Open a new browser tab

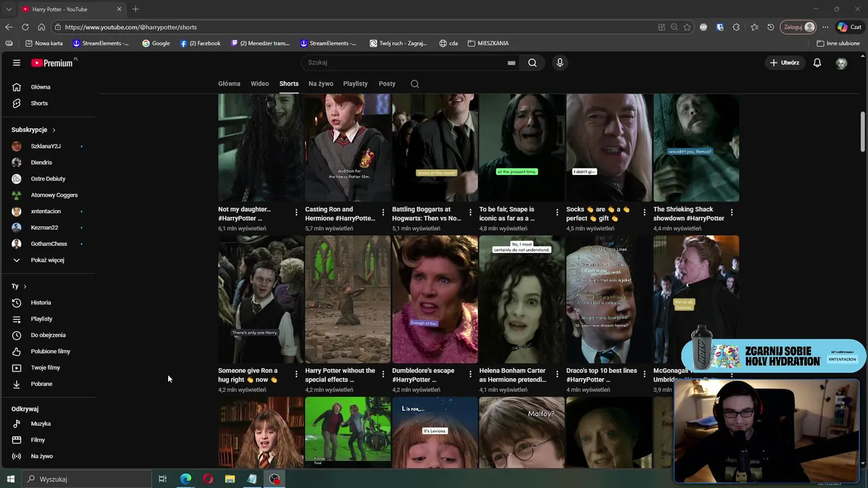pos(136,9)
